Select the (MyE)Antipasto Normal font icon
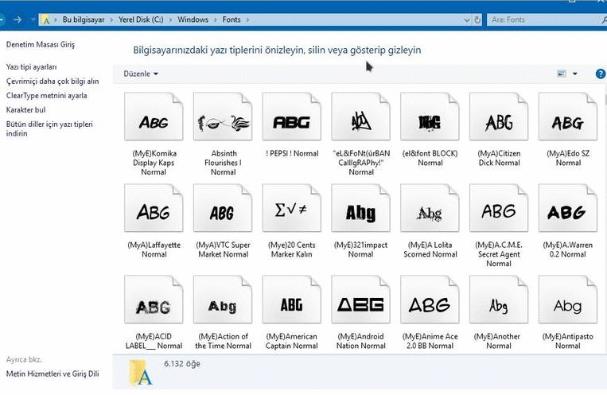 568,300
